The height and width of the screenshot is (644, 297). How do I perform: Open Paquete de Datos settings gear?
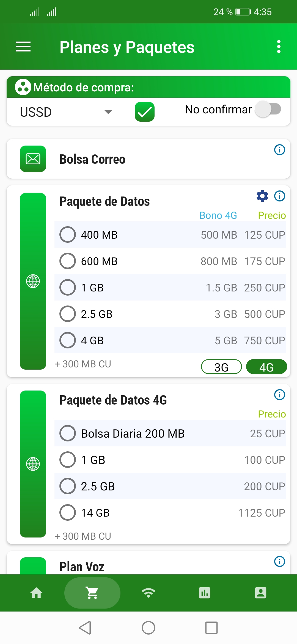coord(262,196)
